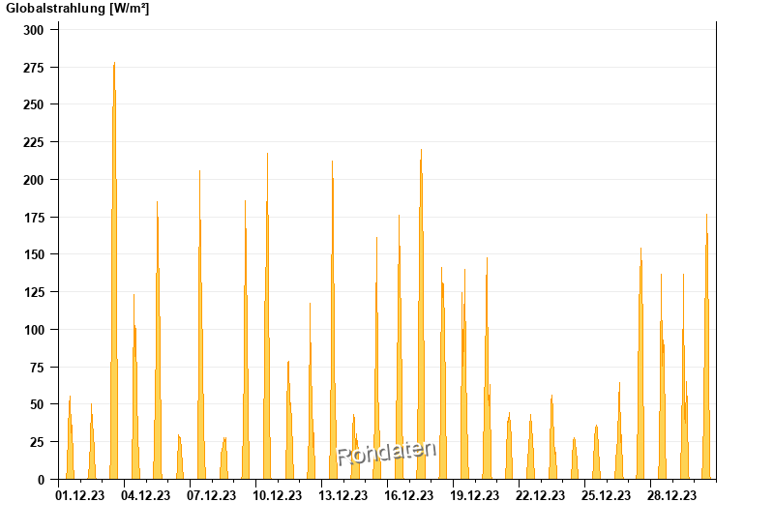The width and height of the screenshot is (774, 532).
Task: Click the 16.12.23 date label
Action: (x=408, y=495)
